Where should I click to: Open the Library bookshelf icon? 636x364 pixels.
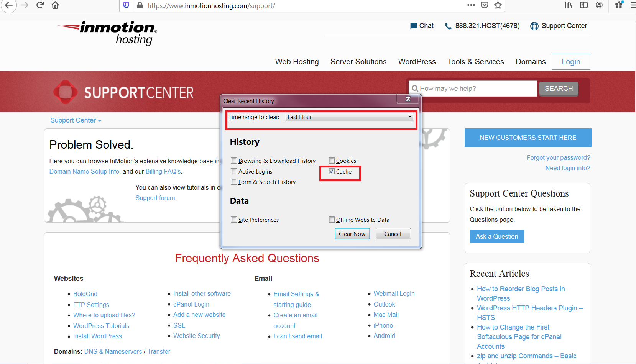pyautogui.click(x=569, y=5)
